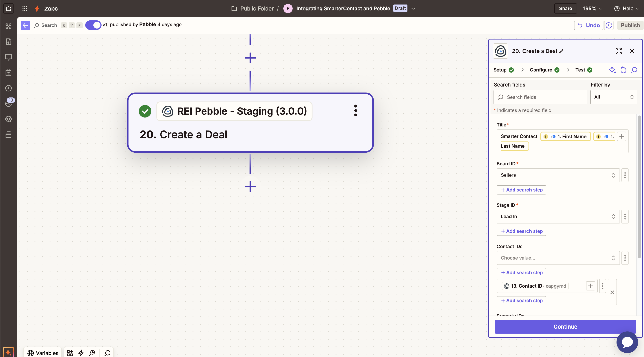The height and width of the screenshot is (357, 644).
Task: Open the 195% zoom level dropdown
Action: point(592,9)
